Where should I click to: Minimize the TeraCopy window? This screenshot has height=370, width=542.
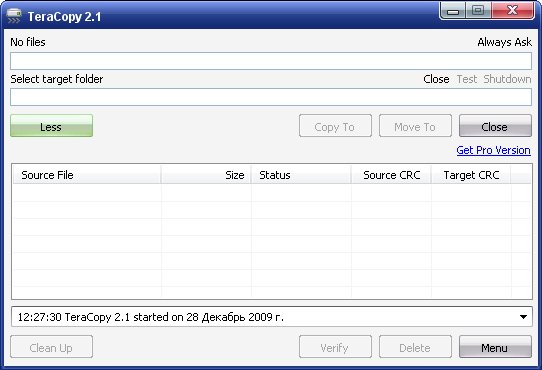[x=453, y=11]
